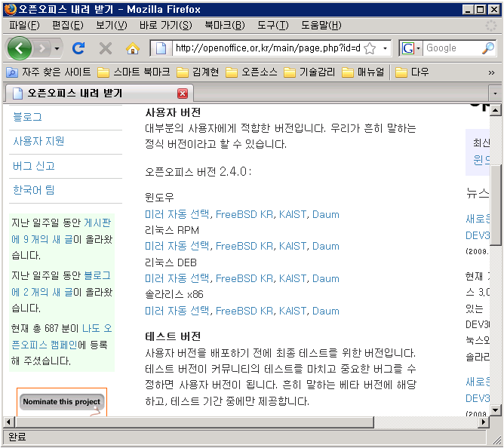
Task: Open the 매뉴얼 bookmark folder
Action: click(363, 72)
